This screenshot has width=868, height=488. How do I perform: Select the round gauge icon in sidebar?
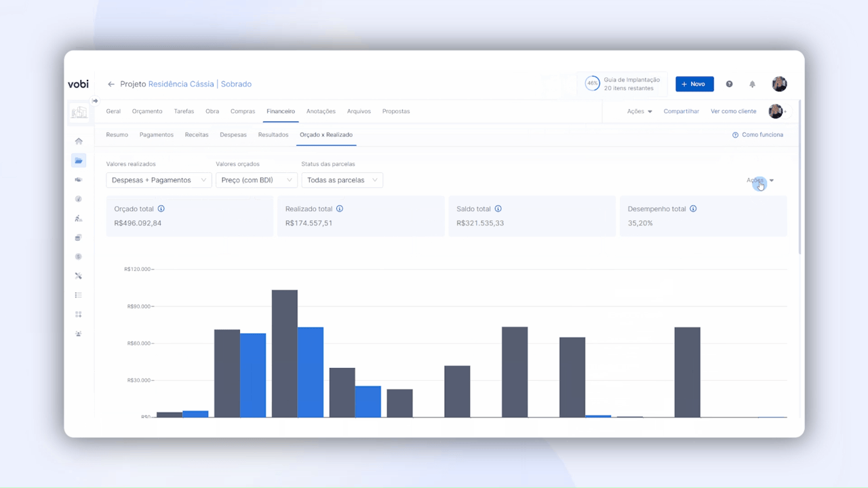tap(79, 199)
